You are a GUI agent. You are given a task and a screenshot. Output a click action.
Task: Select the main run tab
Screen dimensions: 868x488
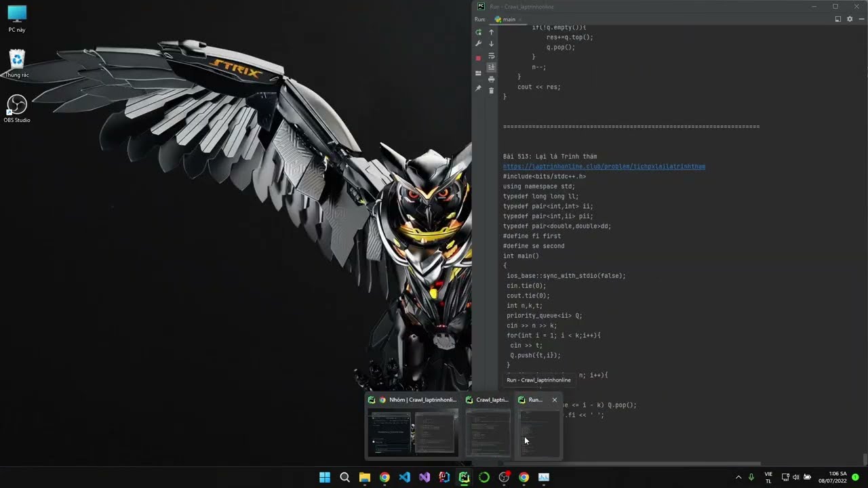505,20
